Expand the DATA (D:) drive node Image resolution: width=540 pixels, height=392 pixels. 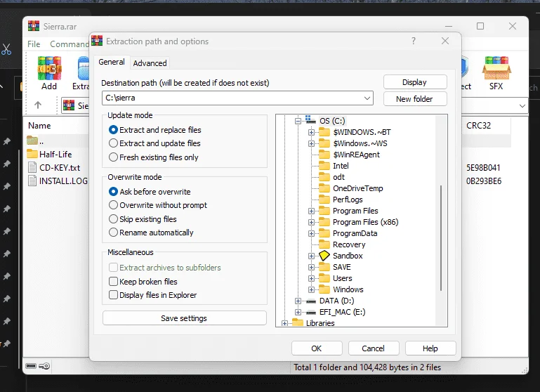coord(298,301)
